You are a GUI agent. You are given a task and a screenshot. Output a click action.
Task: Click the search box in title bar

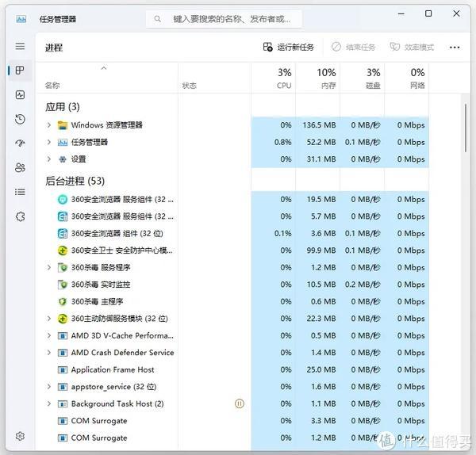coord(224,19)
